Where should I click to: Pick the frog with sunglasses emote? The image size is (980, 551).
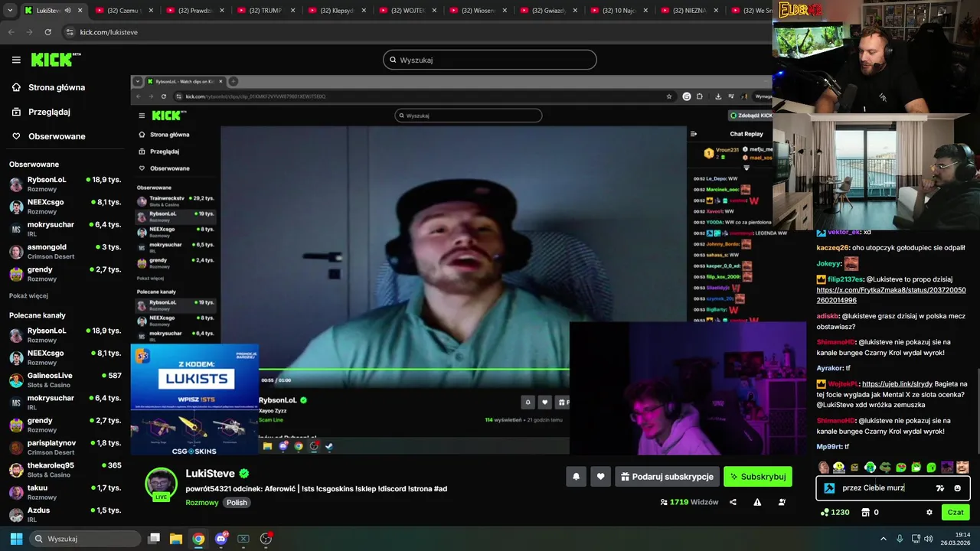tap(885, 467)
